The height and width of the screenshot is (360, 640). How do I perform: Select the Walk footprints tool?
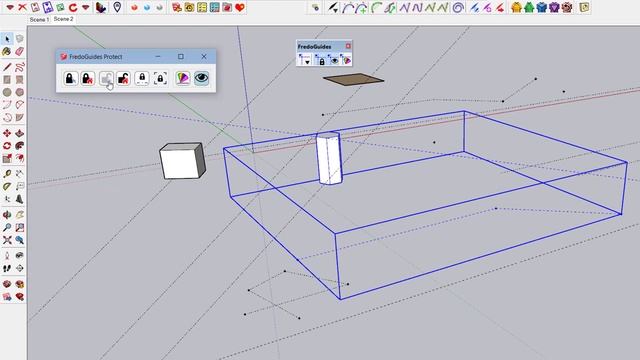tap(7, 268)
